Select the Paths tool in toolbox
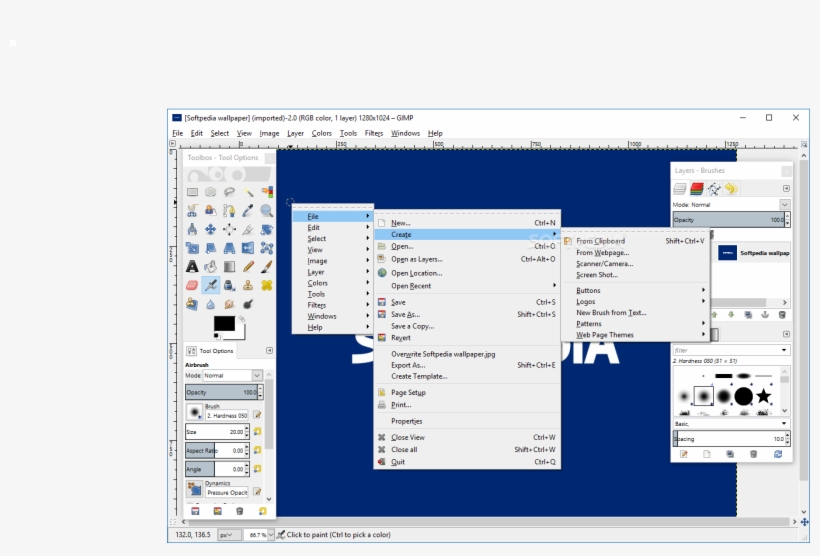The image size is (820, 556). pyautogui.click(x=229, y=211)
